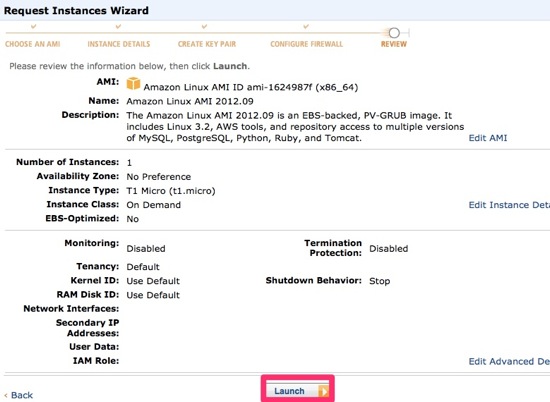This screenshot has height=402, width=550.
Task: Select the Create Key Pair wizard step
Action: coord(207,44)
